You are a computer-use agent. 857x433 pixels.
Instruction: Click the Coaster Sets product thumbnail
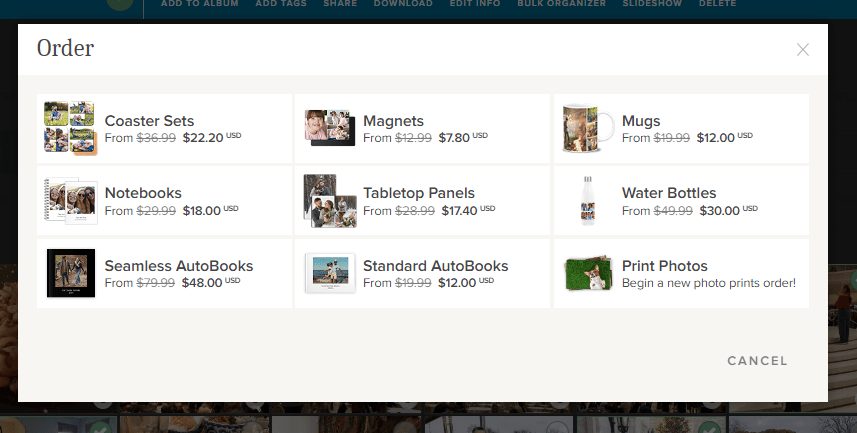tap(69, 128)
